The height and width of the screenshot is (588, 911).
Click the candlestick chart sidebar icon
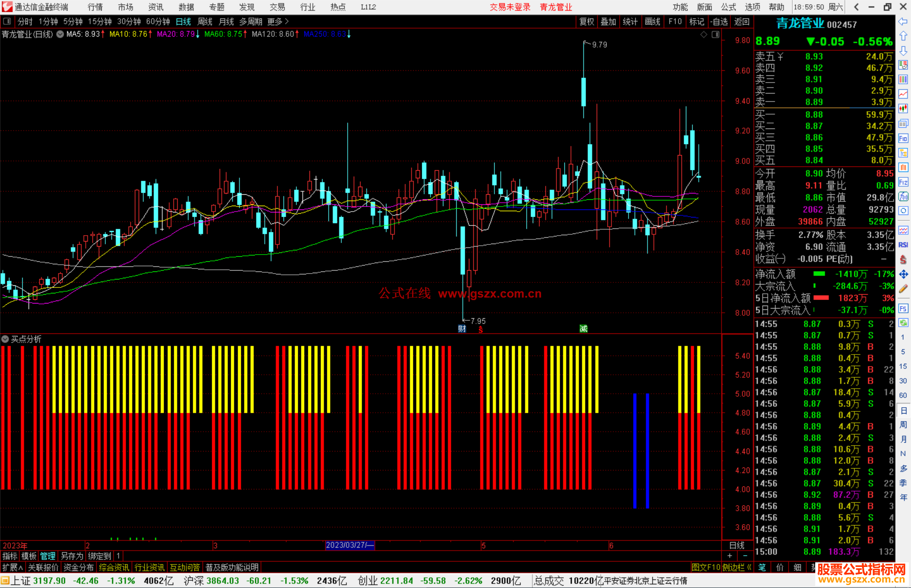tap(903, 109)
